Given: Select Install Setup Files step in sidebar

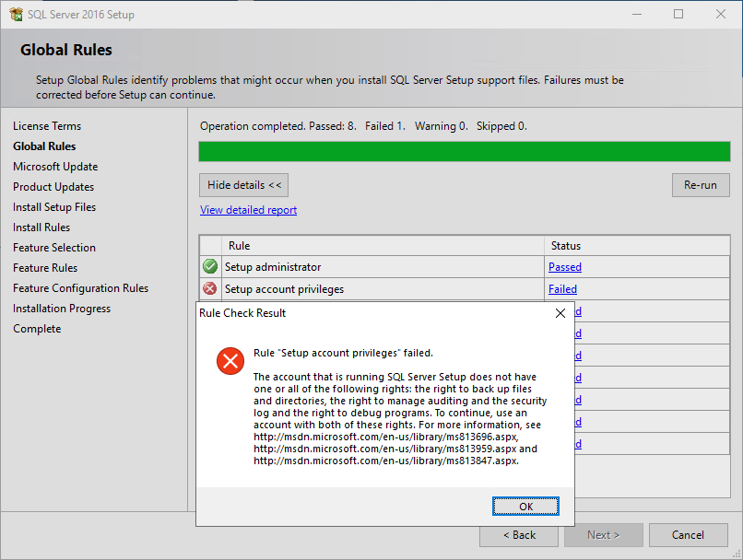Looking at the screenshot, I should pyautogui.click(x=54, y=207).
